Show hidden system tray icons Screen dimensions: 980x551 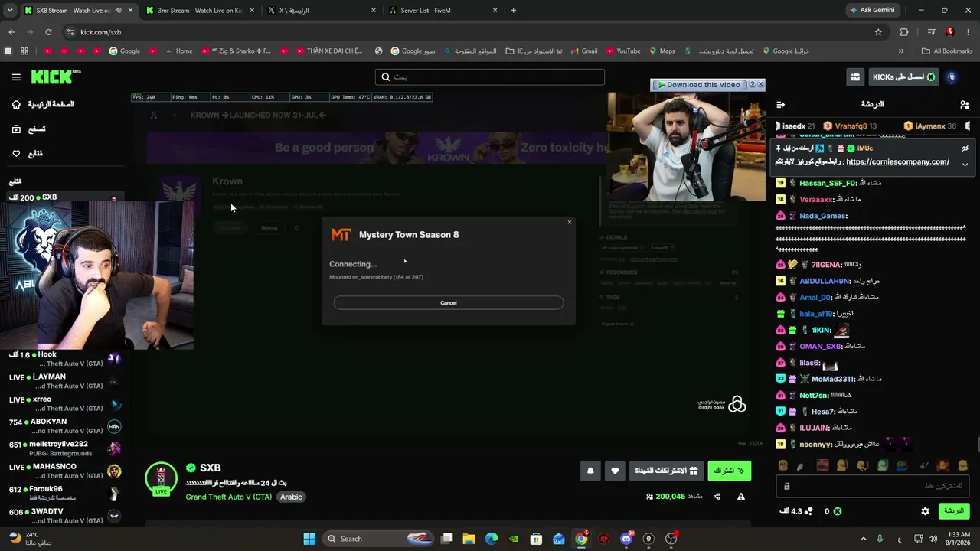point(864,539)
